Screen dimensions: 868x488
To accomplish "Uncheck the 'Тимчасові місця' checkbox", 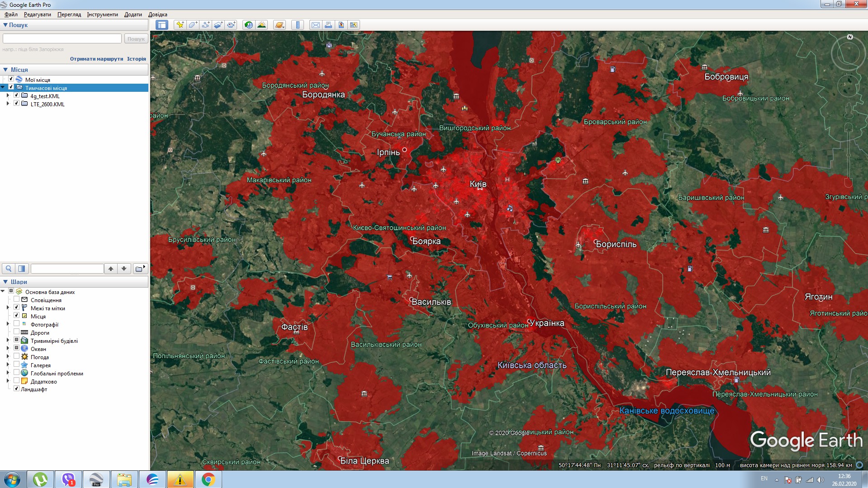I will tap(11, 87).
